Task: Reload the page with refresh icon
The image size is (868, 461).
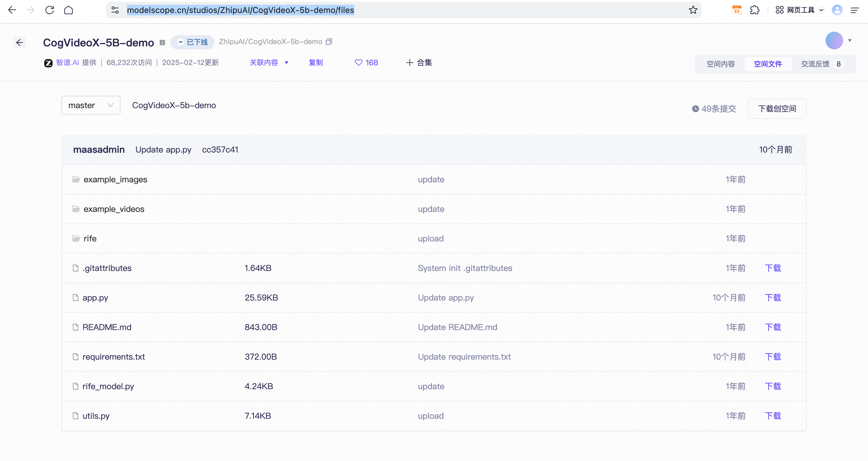Action: tap(50, 10)
